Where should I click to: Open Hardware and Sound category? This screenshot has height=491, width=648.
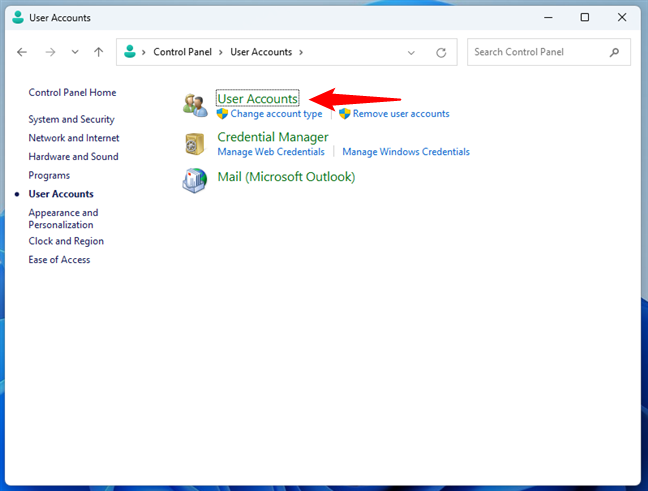(x=74, y=157)
